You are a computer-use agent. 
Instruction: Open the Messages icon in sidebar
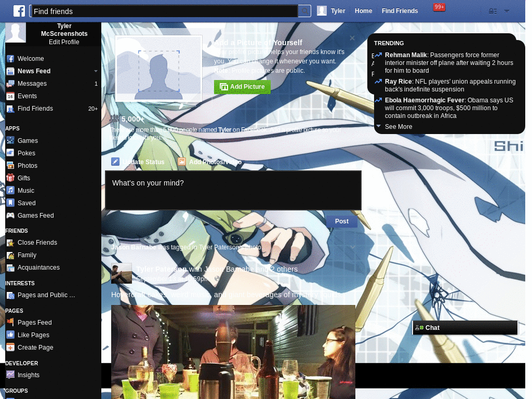(x=10, y=84)
